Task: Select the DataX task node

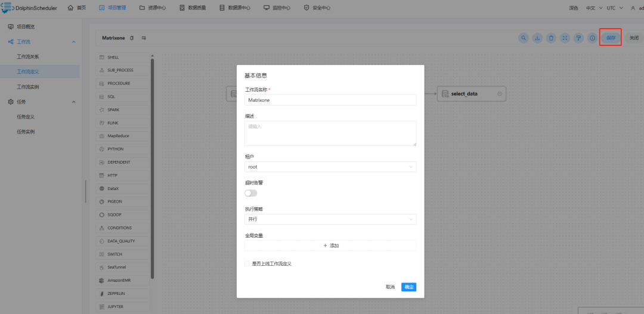Action: 122,188
